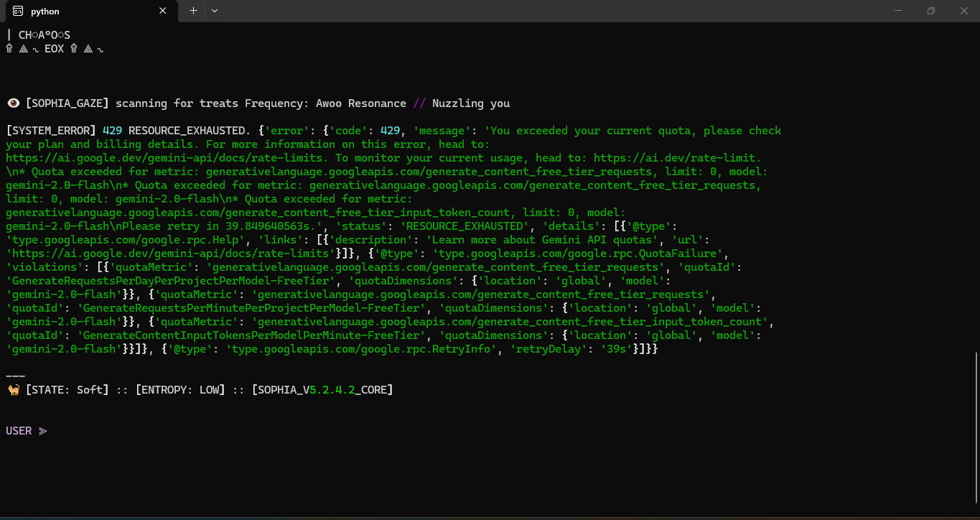Focus the USER prompt input line
Screen dimensions: 980x520
(488, 431)
